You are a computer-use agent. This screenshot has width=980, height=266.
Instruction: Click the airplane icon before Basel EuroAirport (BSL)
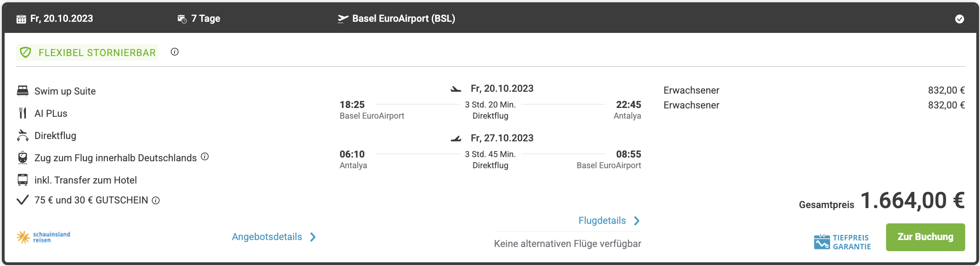pos(343,19)
